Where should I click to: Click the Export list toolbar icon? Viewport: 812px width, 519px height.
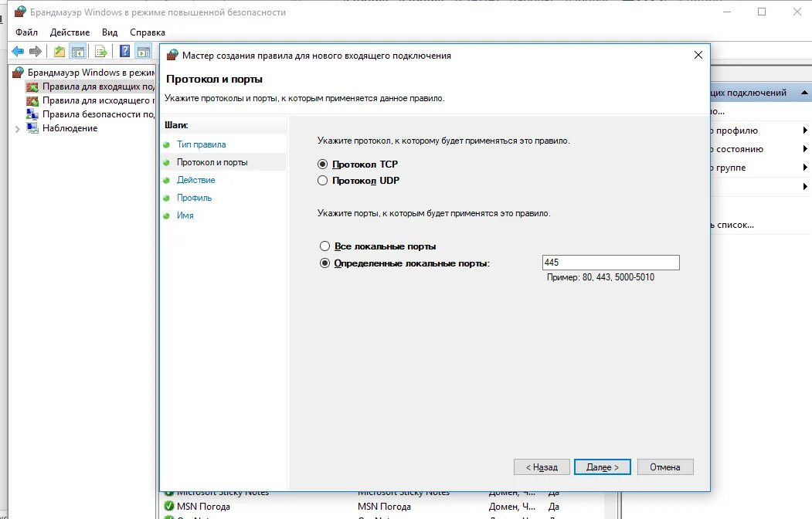100,51
